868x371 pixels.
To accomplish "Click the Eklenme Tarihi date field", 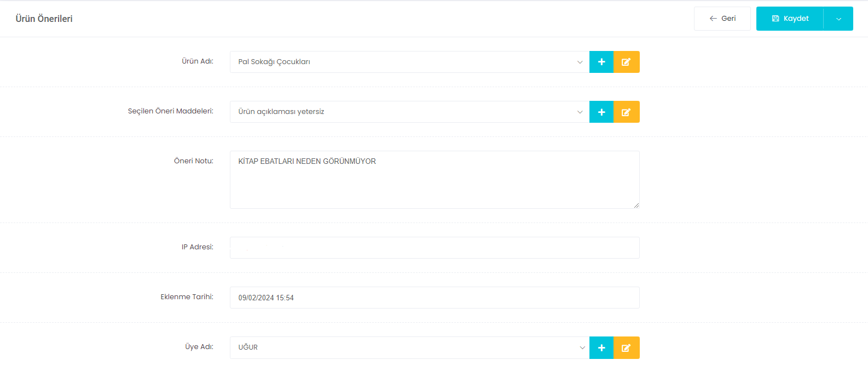I will coord(435,298).
